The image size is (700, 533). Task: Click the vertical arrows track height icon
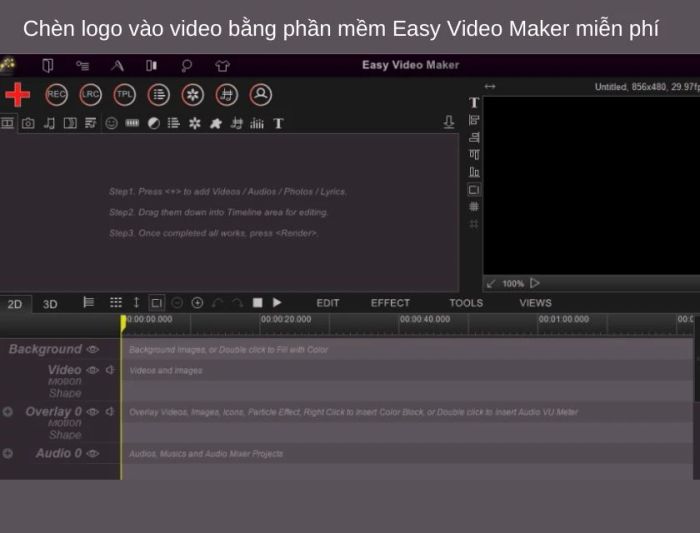(x=137, y=303)
